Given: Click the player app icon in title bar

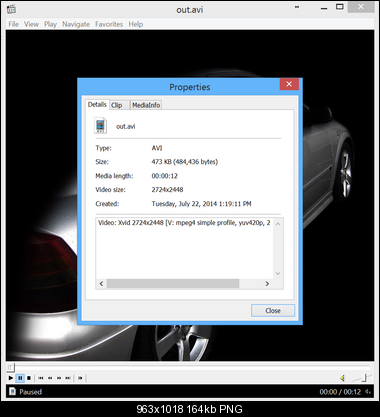Looking at the screenshot, I should pos(11,9).
